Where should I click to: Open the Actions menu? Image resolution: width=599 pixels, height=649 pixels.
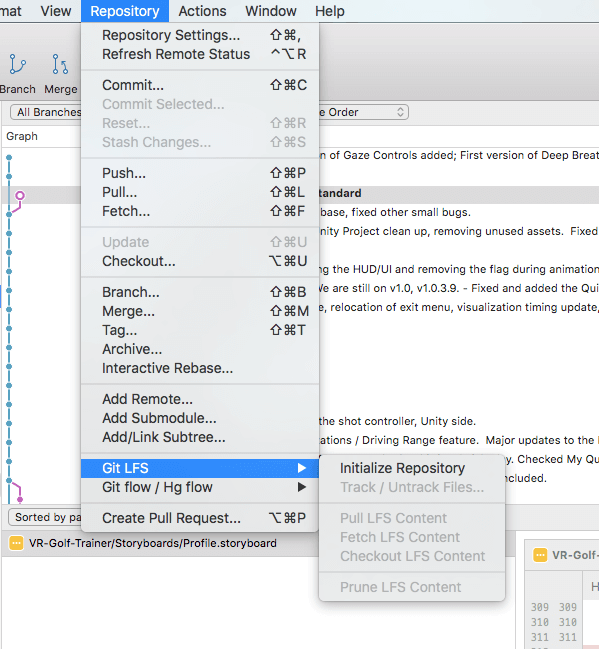(202, 11)
